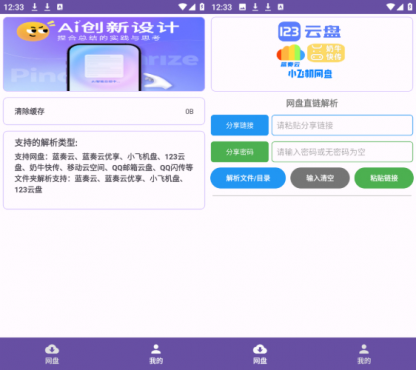
Task: Click the battery icon in right status bar
Action: pyautogui.click(x=410, y=7)
